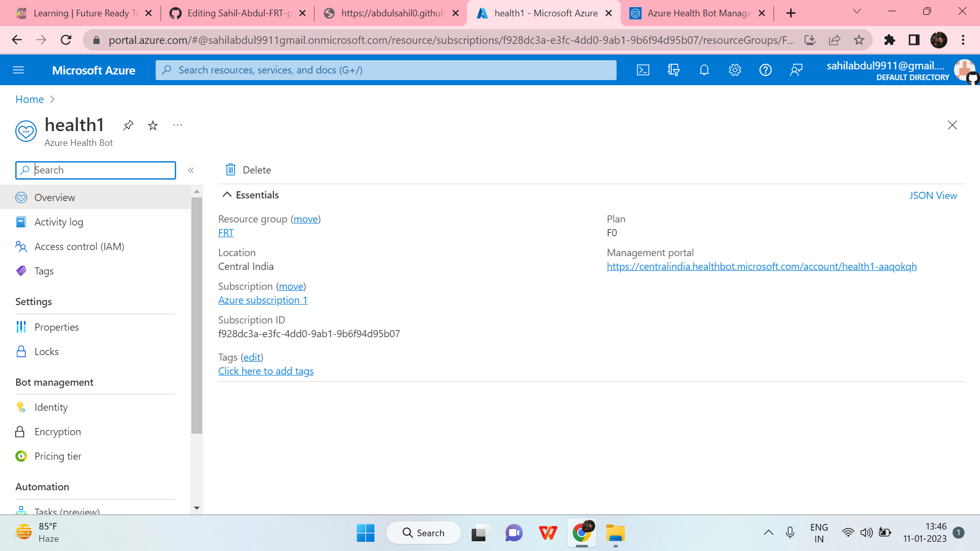Open the Azure portal hamburger menu
Screen dimensions: 980x551
pos(18,70)
